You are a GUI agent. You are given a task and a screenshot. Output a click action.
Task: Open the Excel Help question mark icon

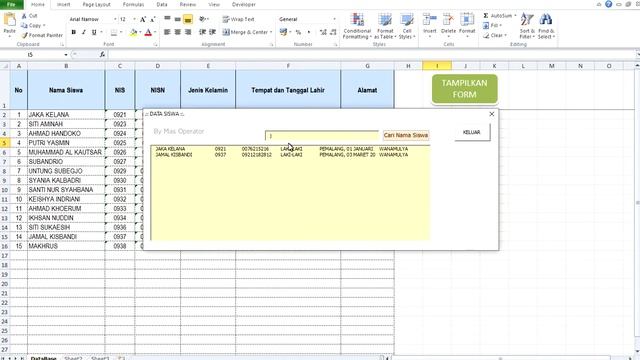[609, 4]
